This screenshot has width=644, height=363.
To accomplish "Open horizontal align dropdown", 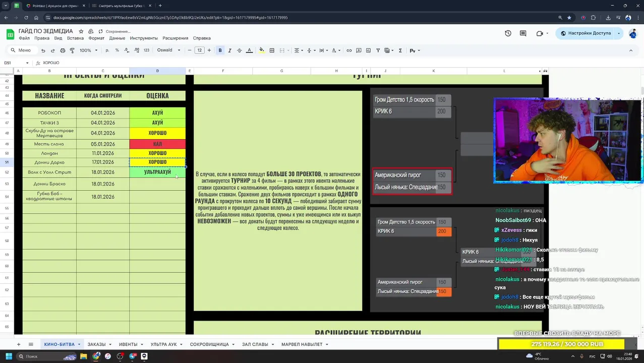I will [299, 50].
